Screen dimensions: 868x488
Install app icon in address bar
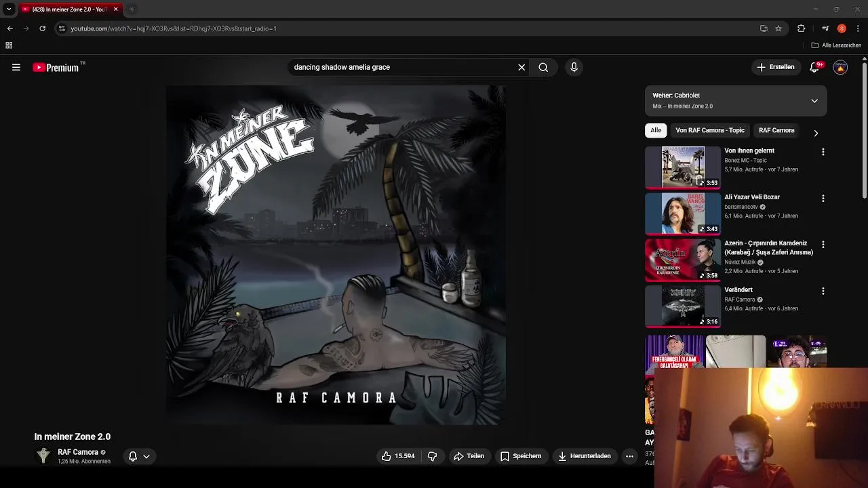(x=764, y=28)
